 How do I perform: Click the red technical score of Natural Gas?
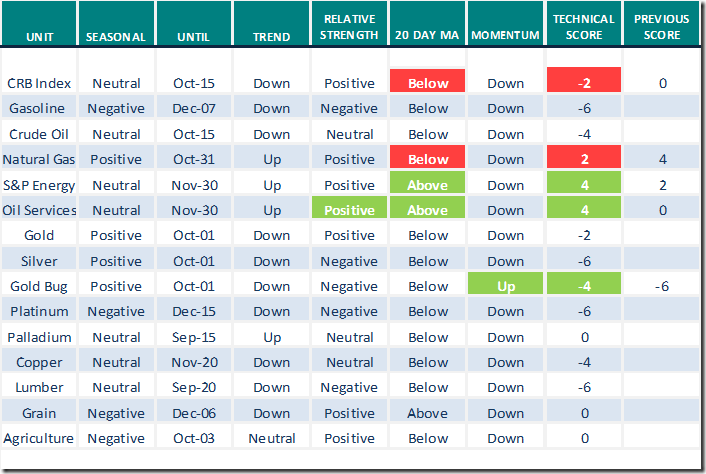[585, 159]
